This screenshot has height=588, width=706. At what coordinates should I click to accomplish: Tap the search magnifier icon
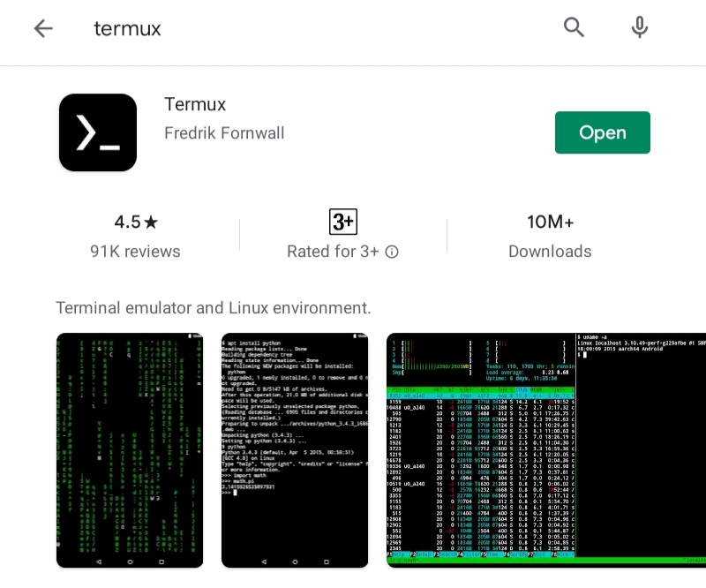click(574, 27)
